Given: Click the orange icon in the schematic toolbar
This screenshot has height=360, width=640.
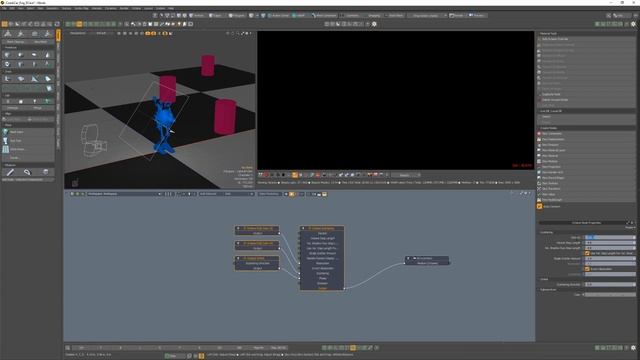Looking at the screenshot, I should coord(291,194).
